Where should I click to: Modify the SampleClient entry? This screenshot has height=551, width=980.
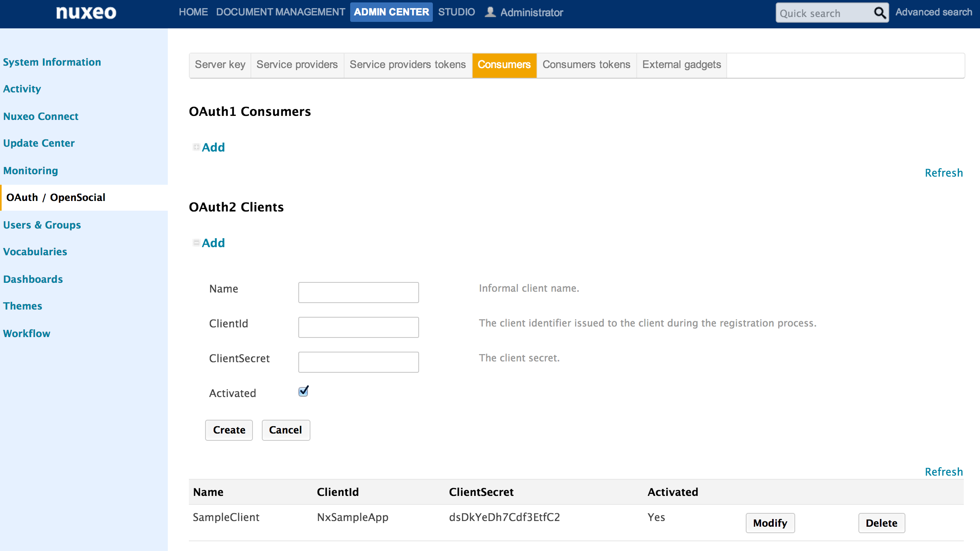pos(770,523)
